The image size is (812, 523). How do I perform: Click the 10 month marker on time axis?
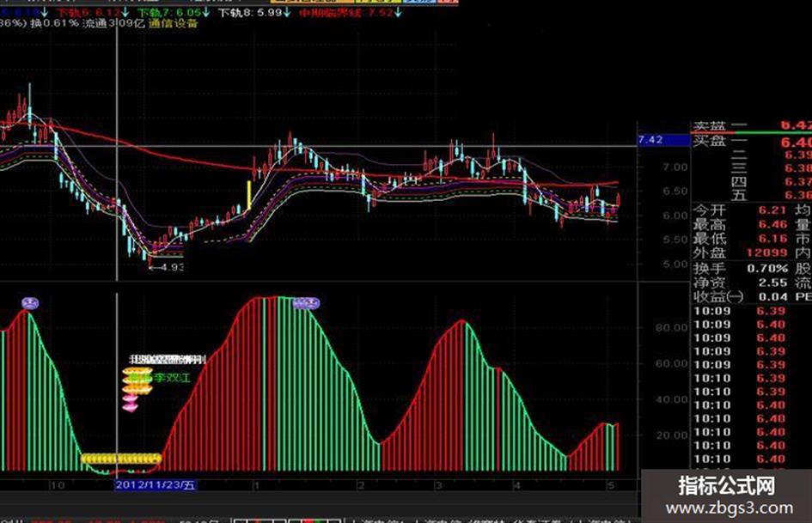click(x=57, y=485)
